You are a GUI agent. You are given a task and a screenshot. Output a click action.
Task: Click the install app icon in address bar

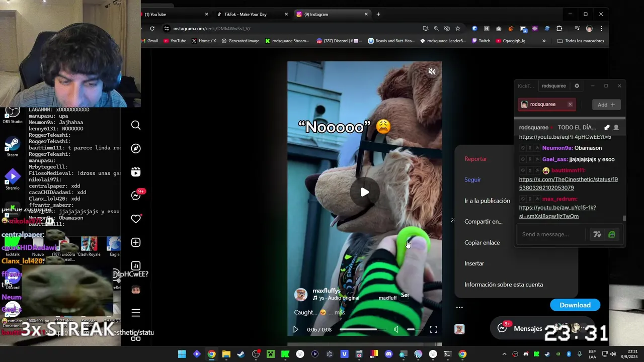(425, 29)
